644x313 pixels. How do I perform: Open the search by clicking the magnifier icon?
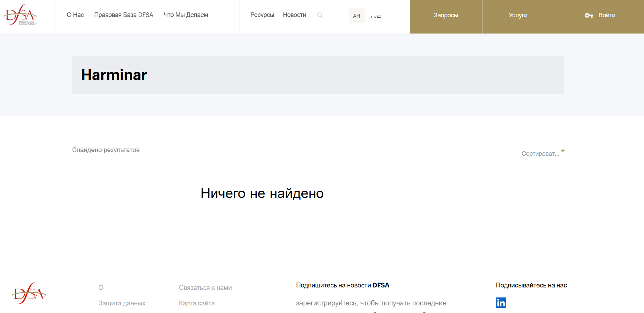[320, 15]
